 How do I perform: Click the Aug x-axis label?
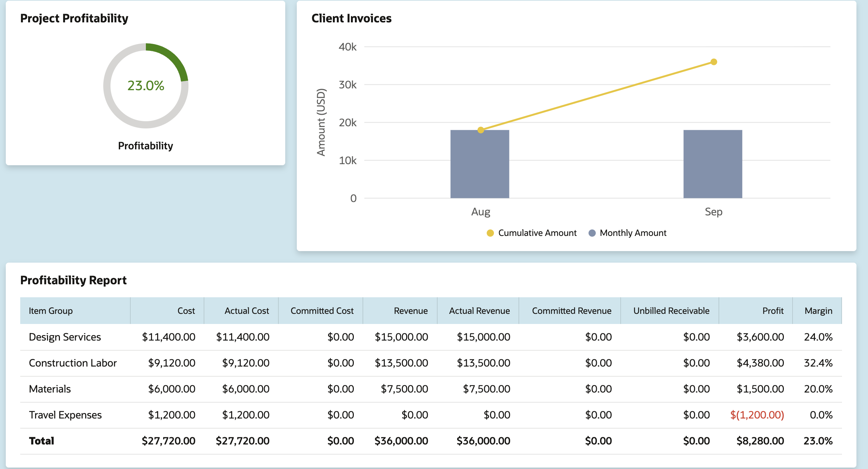tap(481, 212)
